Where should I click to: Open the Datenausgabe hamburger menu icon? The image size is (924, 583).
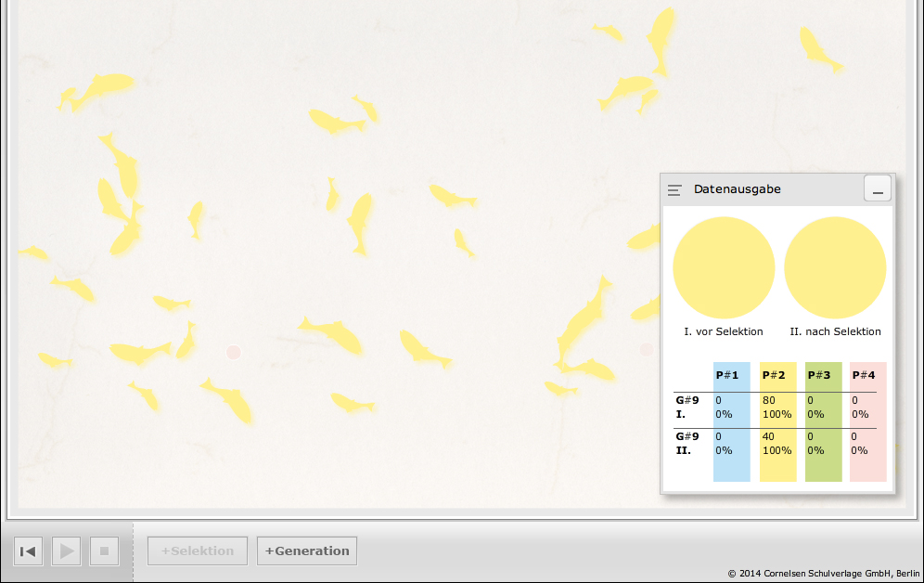pyautogui.click(x=674, y=189)
